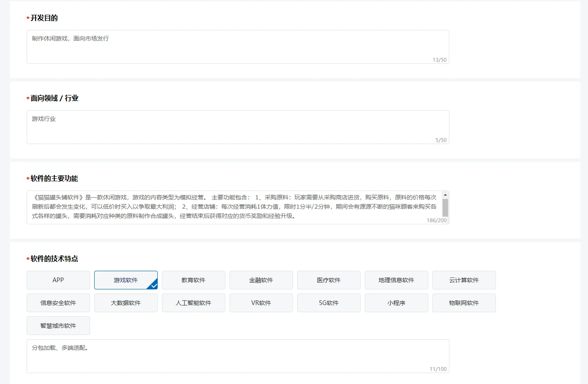The image size is (588, 384).
Task: Select the 地理信息软件 tag
Action: click(396, 280)
